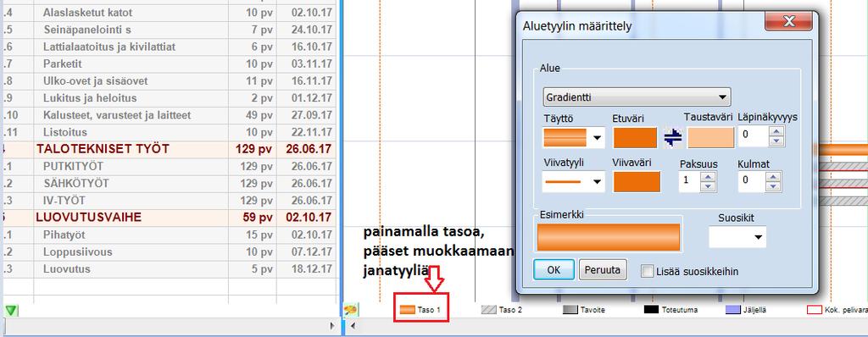Click the 01.12.17 start date cell
Viewport: 868px width, 337px height.
click(307, 98)
